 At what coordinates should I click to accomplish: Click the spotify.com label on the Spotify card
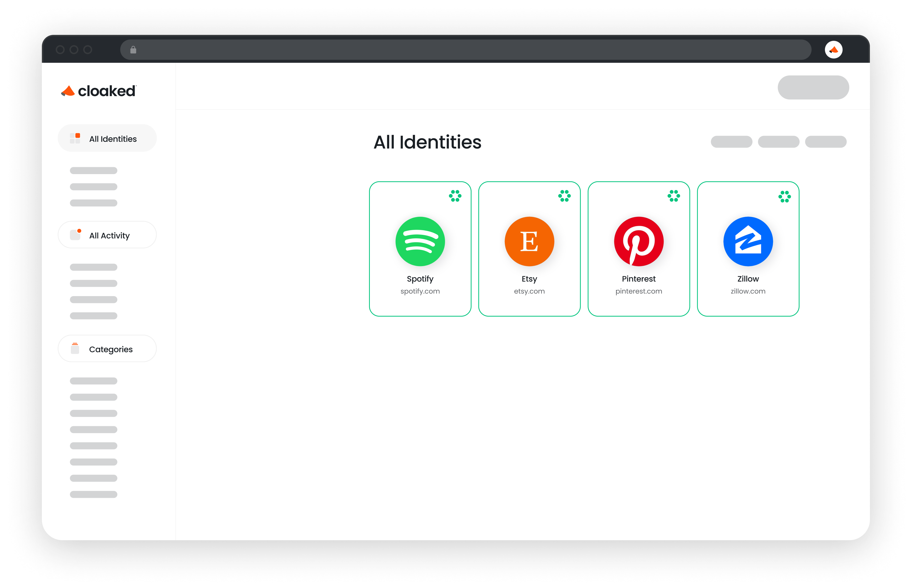[420, 291]
